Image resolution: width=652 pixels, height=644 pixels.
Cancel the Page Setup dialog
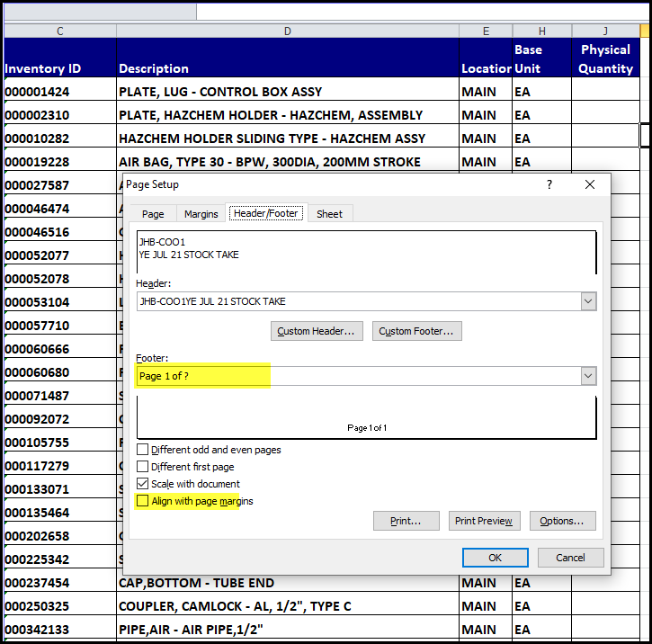[570, 558]
